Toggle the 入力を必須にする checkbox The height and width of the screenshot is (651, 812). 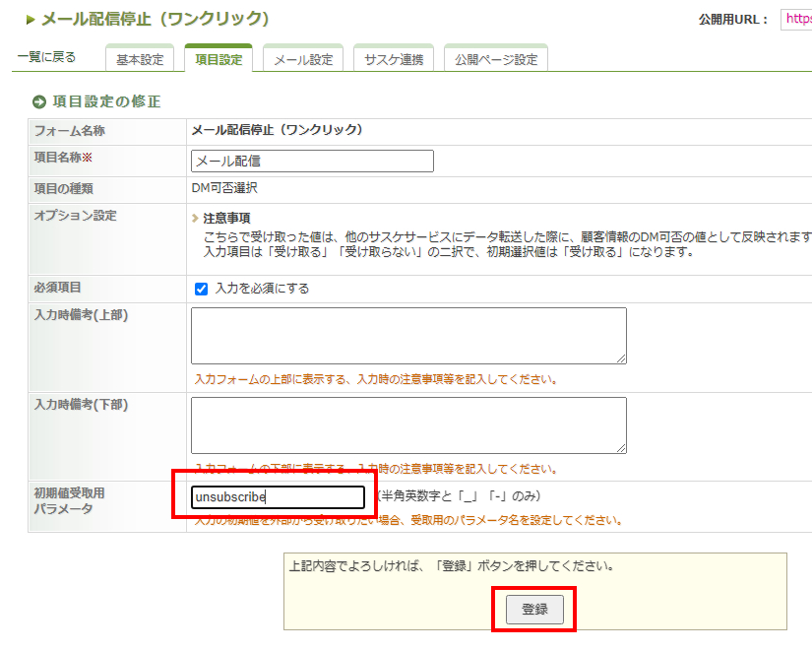202,289
